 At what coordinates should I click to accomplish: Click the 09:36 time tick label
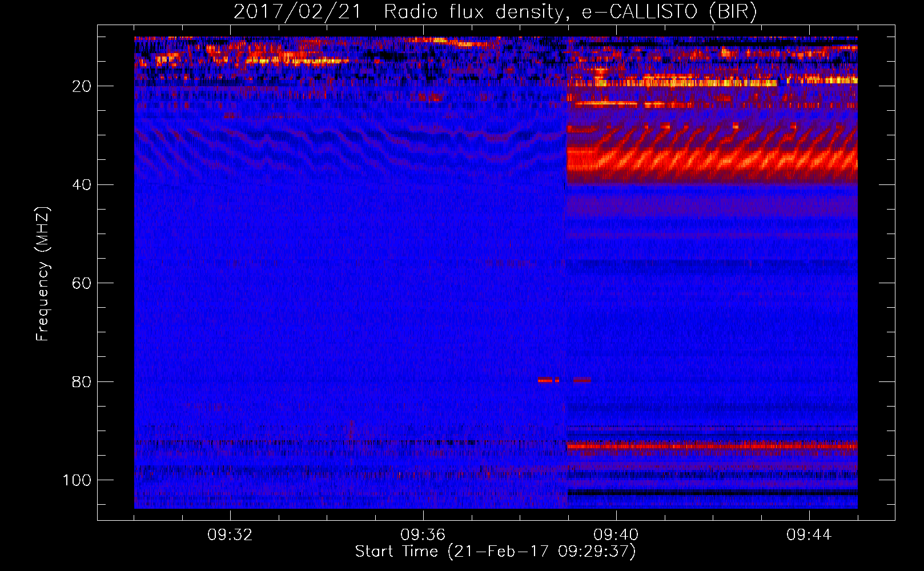(423, 535)
